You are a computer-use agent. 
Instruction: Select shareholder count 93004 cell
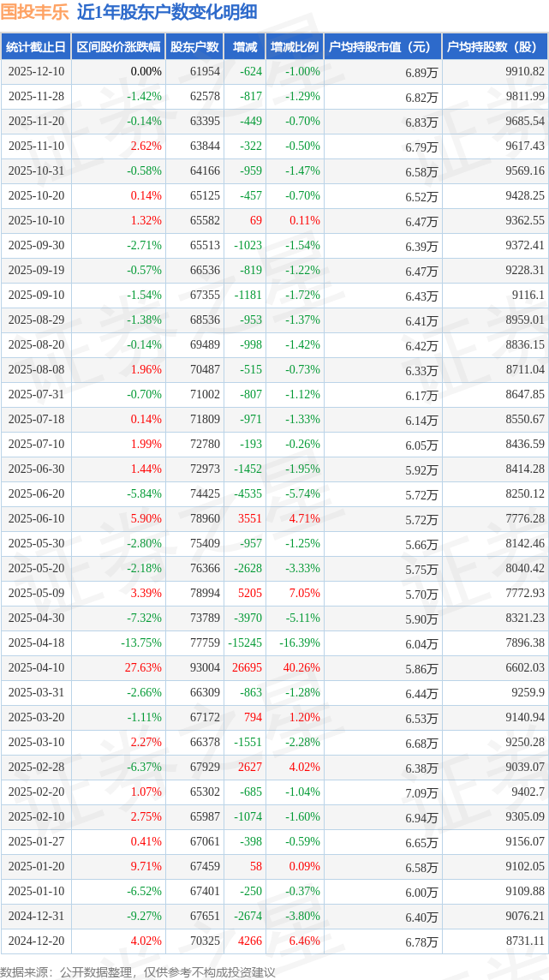pos(205,668)
